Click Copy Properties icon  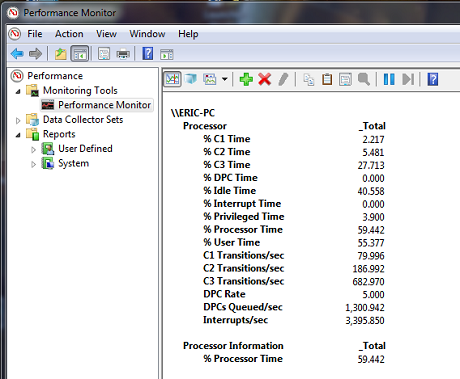click(x=309, y=80)
